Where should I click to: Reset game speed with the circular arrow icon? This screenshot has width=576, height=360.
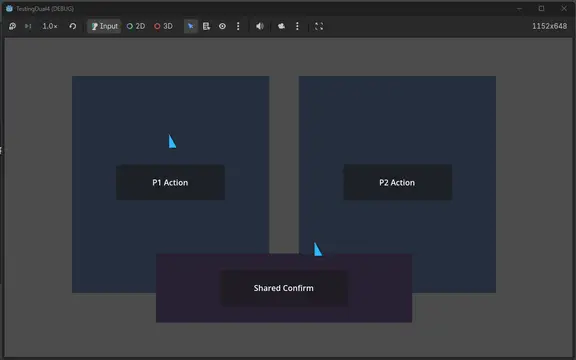point(73,26)
